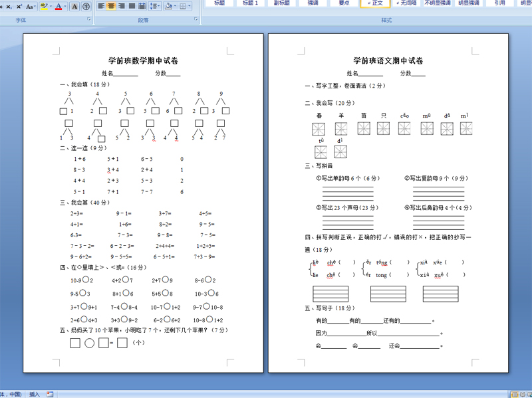Click the 样式 group label
532x398 pixels.
pos(386,21)
